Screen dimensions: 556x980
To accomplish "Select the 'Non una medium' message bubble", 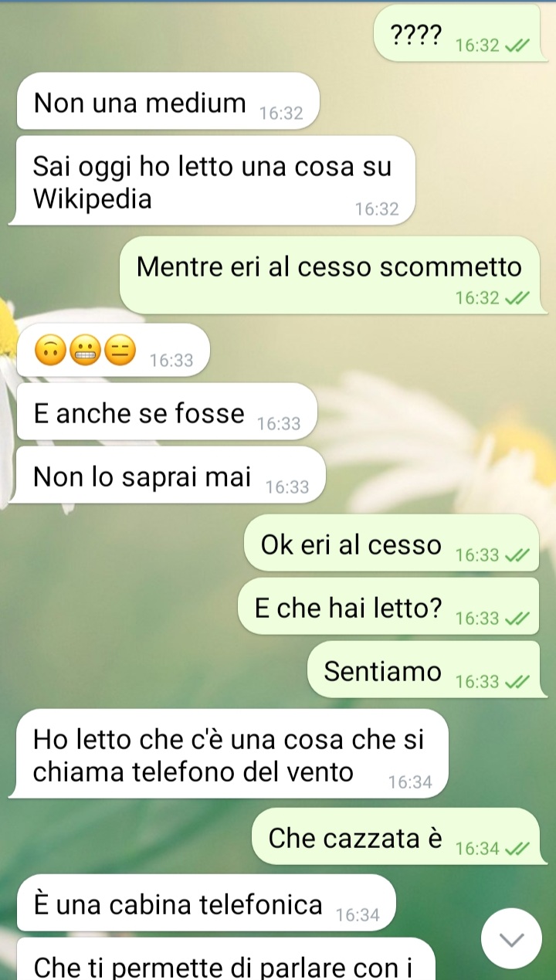I will 168,101.
